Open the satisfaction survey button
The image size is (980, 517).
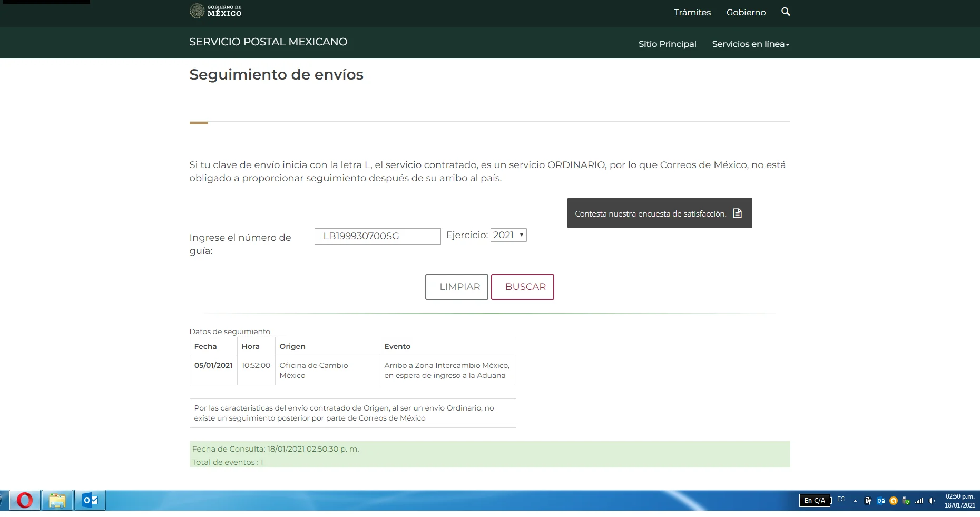click(660, 213)
